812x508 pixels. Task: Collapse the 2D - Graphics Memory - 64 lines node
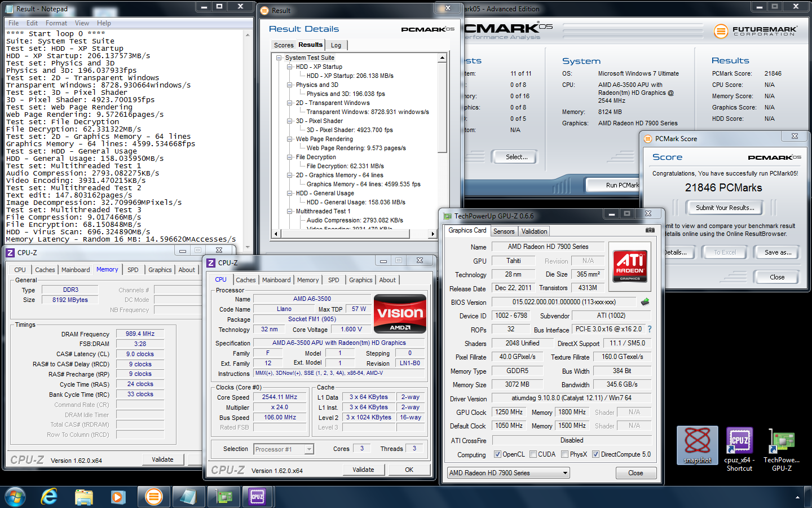[289, 175]
